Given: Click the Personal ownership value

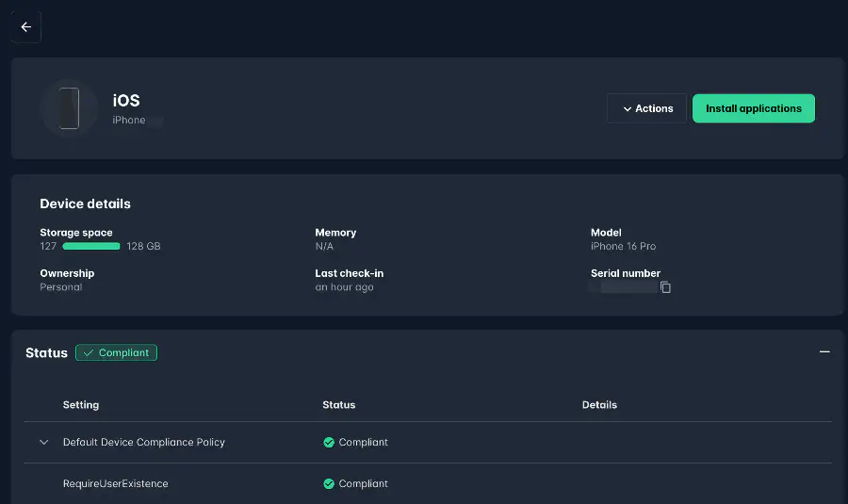Looking at the screenshot, I should pos(61,287).
